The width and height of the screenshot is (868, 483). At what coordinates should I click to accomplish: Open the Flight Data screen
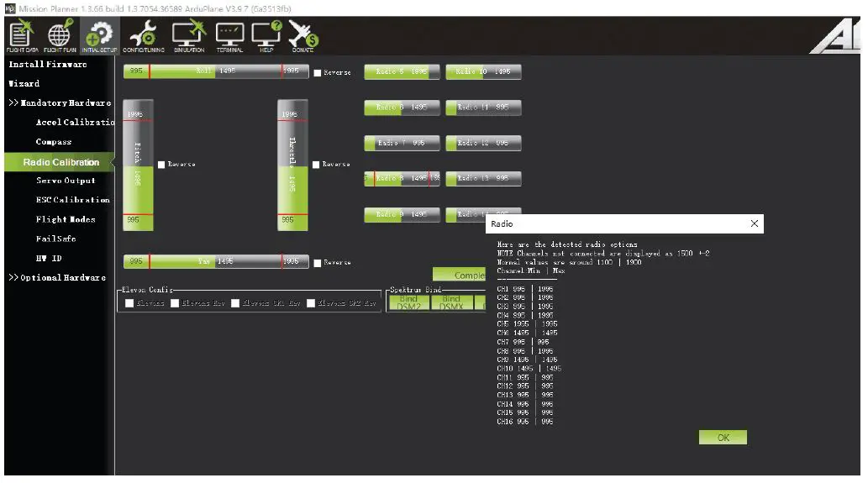(x=22, y=36)
